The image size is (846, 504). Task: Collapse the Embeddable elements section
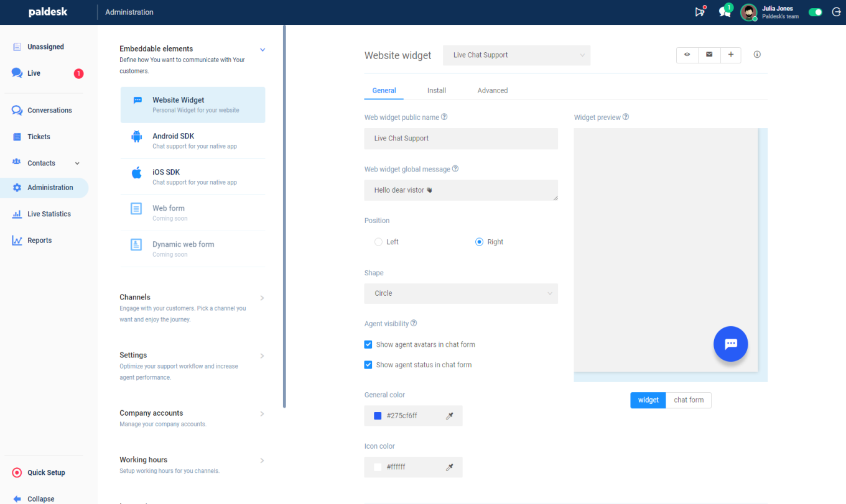click(x=262, y=49)
